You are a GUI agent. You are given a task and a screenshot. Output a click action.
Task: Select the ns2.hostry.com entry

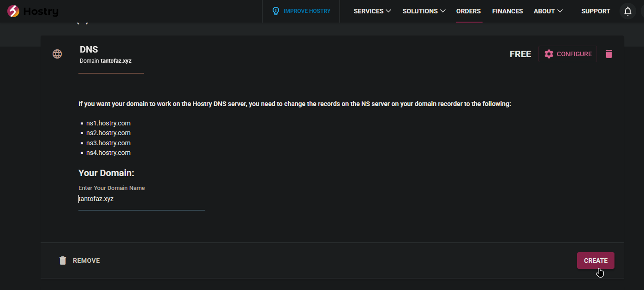108,133
